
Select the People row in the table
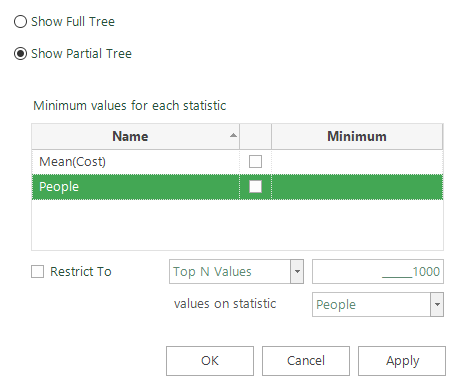pos(237,187)
